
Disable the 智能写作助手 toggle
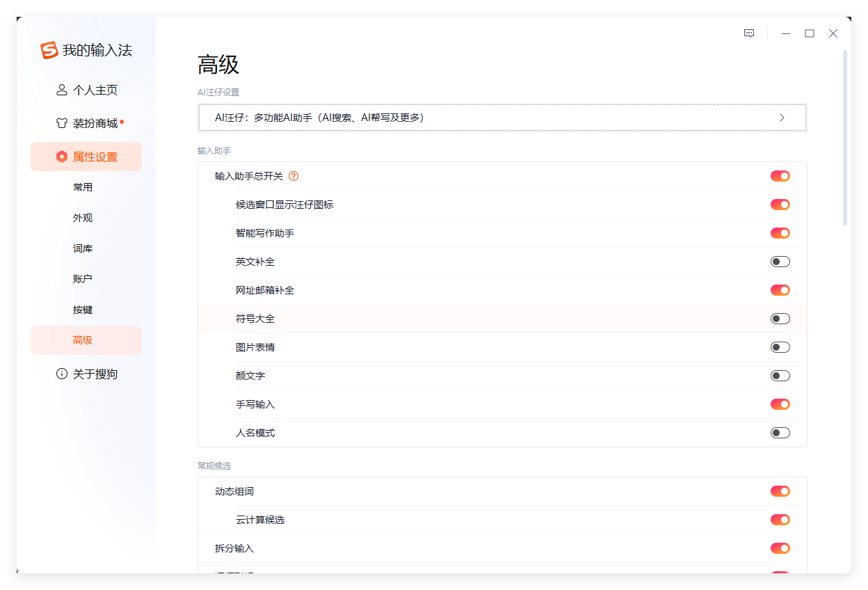tap(780, 233)
